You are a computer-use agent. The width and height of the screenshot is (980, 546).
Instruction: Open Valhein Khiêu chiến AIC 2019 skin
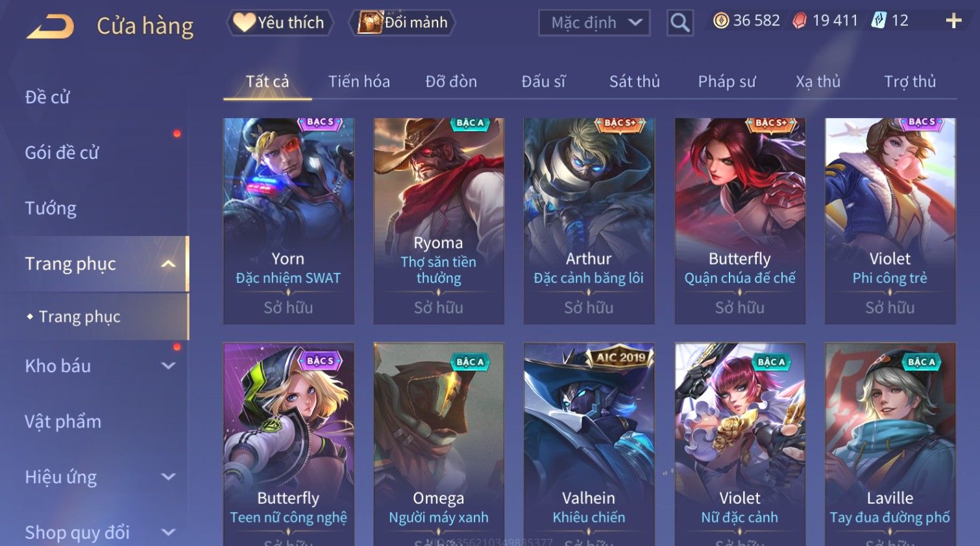click(589, 444)
